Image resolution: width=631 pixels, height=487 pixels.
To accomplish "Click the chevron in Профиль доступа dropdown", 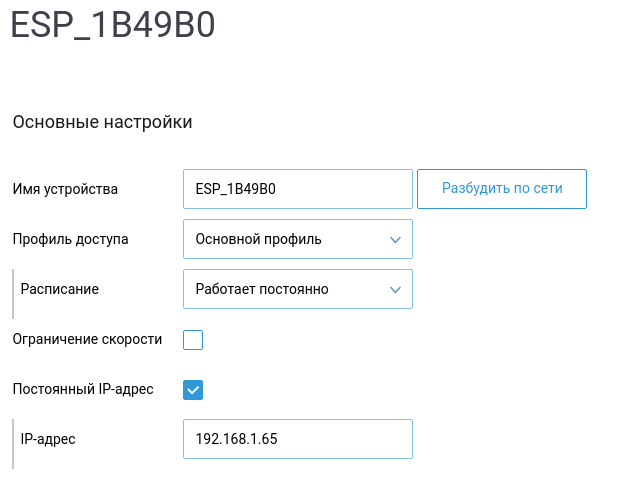I will pyautogui.click(x=393, y=239).
